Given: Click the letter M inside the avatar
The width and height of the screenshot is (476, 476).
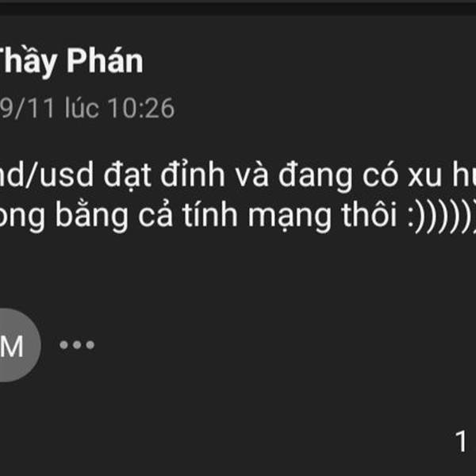Looking at the screenshot, I should tap(12, 347).
